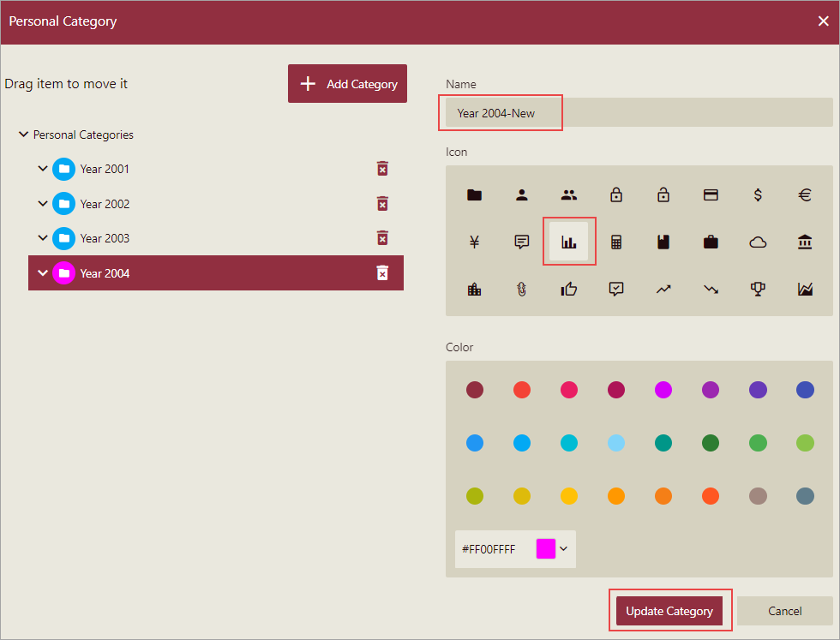The width and height of the screenshot is (840, 640).
Task: Click the Update Category button
Action: [669, 611]
